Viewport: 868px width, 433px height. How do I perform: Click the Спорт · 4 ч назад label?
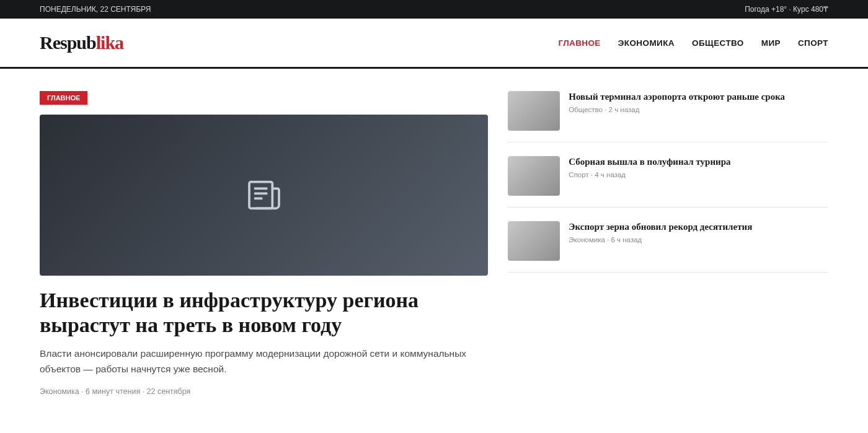597,175
